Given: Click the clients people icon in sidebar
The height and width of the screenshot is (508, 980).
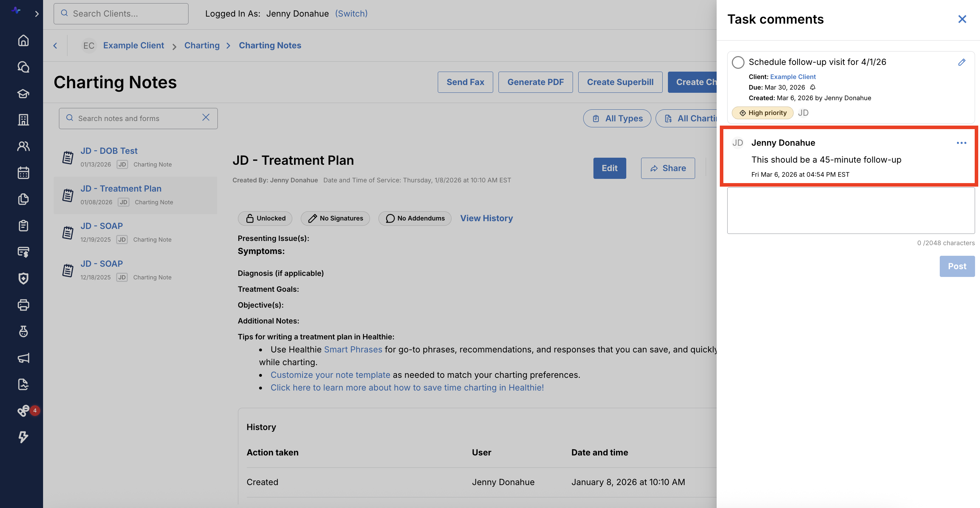Looking at the screenshot, I should (x=23, y=146).
